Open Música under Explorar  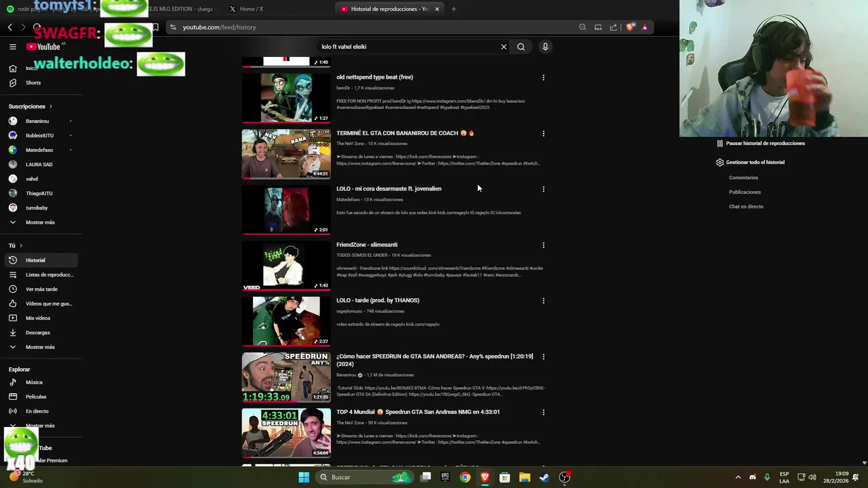(x=41, y=382)
